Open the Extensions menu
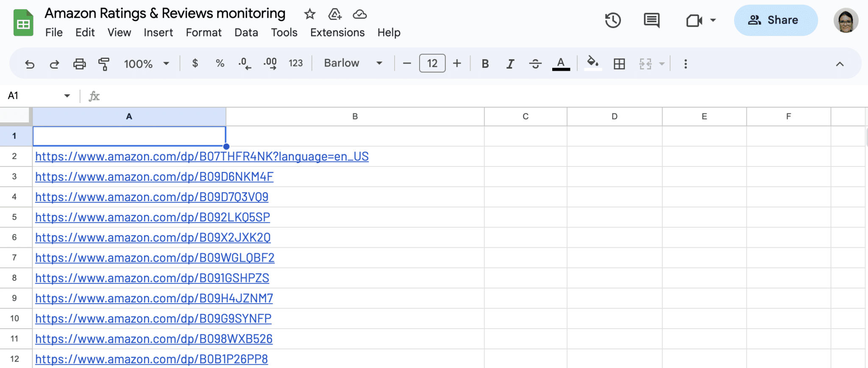This screenshot has width=868, height=368. (337, 33)
